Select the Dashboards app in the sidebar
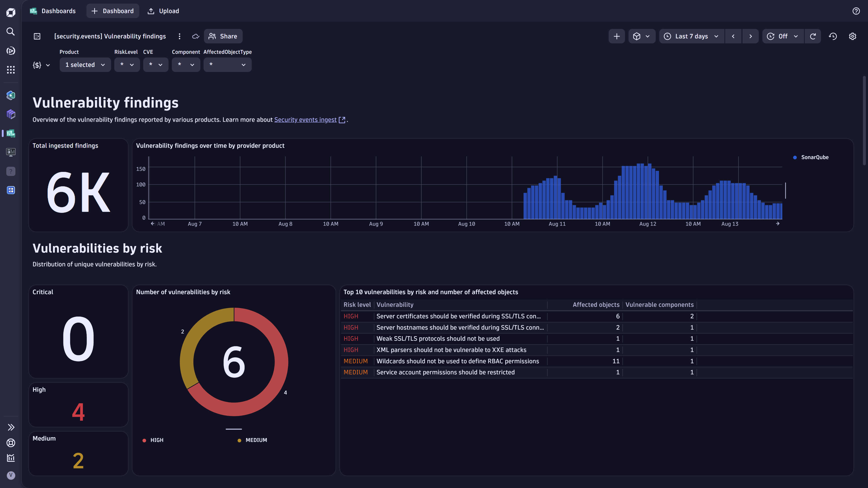 tap(10, 133)
